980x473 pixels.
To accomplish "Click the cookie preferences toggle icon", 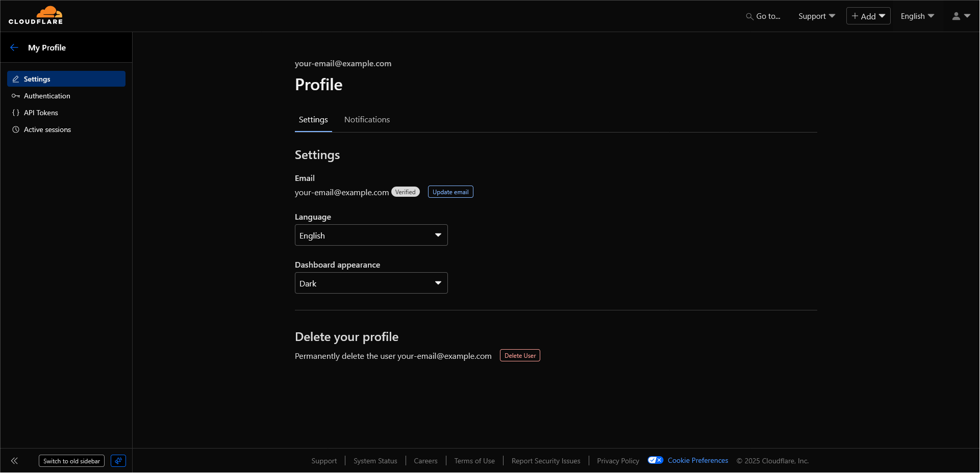I will tap(656, 460).
